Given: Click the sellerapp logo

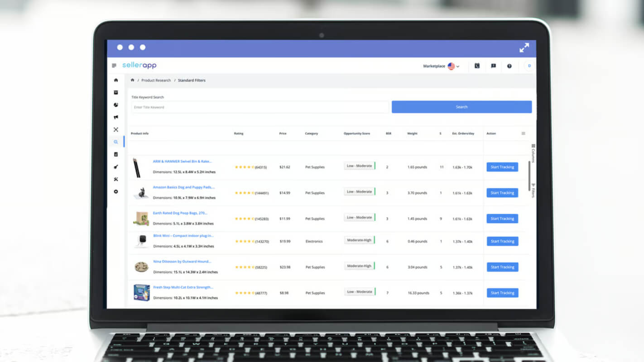Looking at the screenshot, I should pyautogui.click(x=139, y=65).
